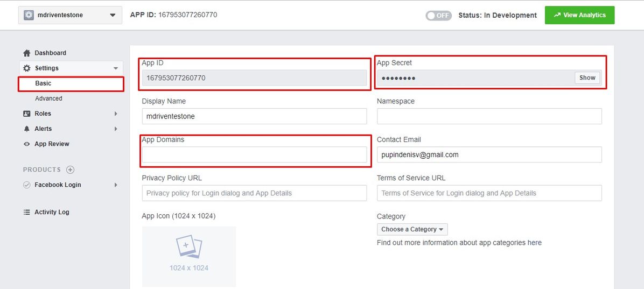Viewport: 644px width, 289px height.
Task: Click the Display Name field
Action: coord(254,116)
